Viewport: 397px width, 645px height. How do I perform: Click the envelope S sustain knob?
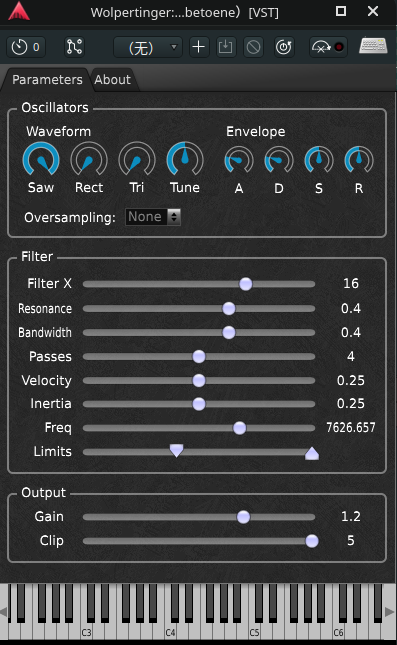[x=318, y=160]
